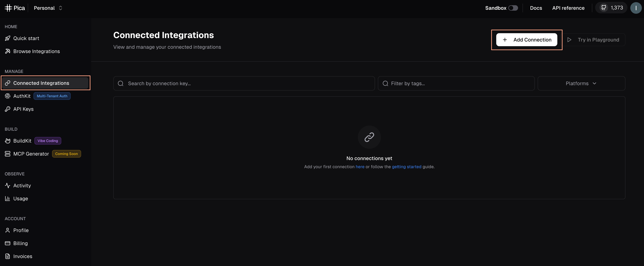
Task: Toggle the Sandbox switch
Action: (513, 8)
